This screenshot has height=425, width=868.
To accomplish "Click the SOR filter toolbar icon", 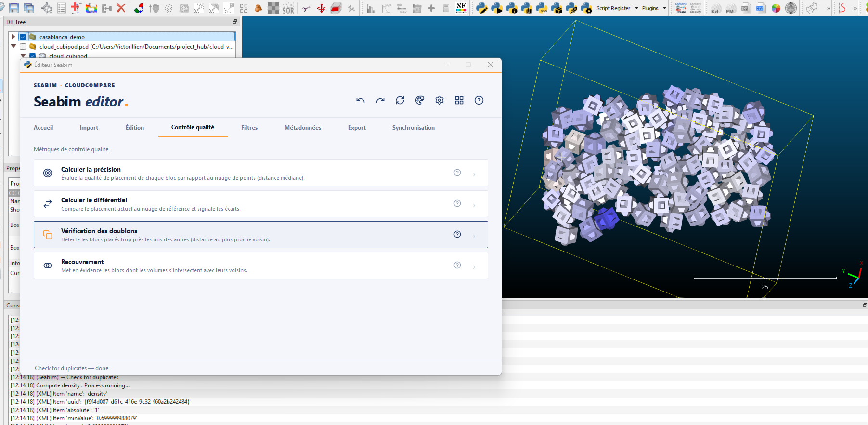I will (288, 8).
